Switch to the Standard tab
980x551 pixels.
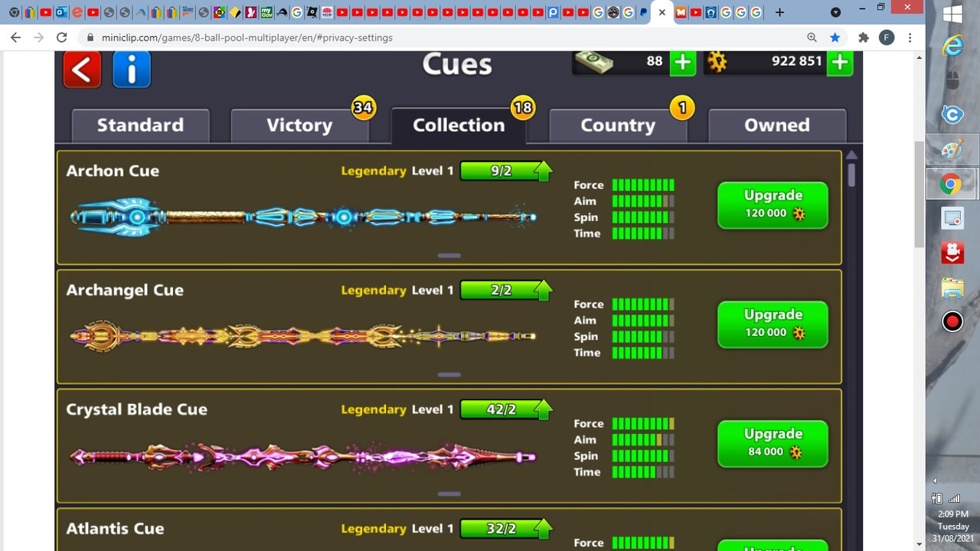[140, 126]
